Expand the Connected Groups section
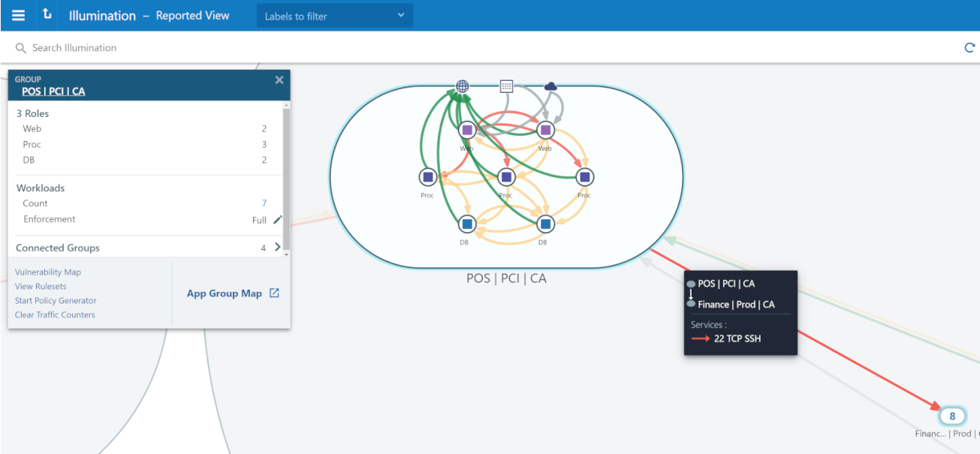The height and width of the screenshot is (454, 980). pyautogui.click(x=278, y=247)
